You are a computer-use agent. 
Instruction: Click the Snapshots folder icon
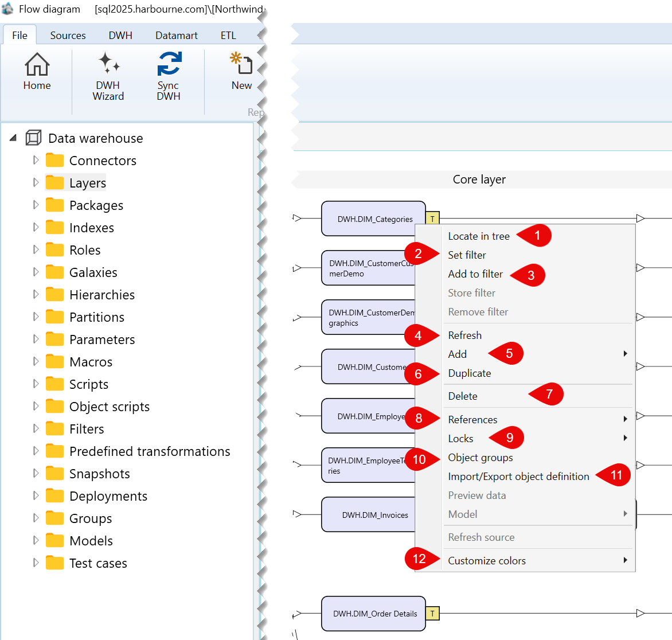coord(55,473)
